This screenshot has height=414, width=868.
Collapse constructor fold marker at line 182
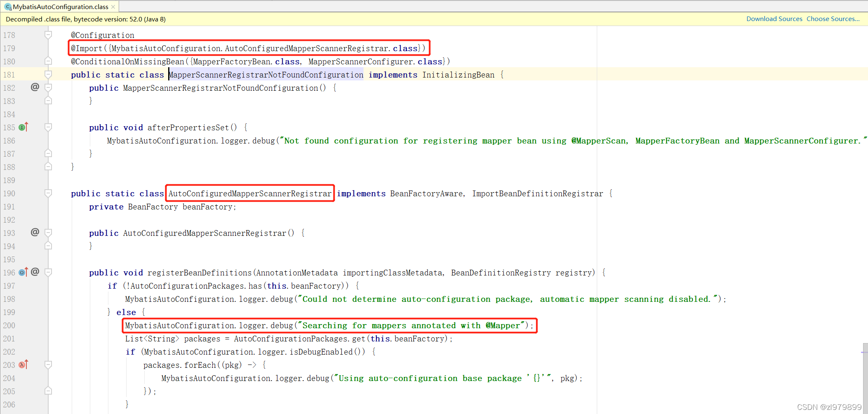pyautogui.click(x=48, y=88)
